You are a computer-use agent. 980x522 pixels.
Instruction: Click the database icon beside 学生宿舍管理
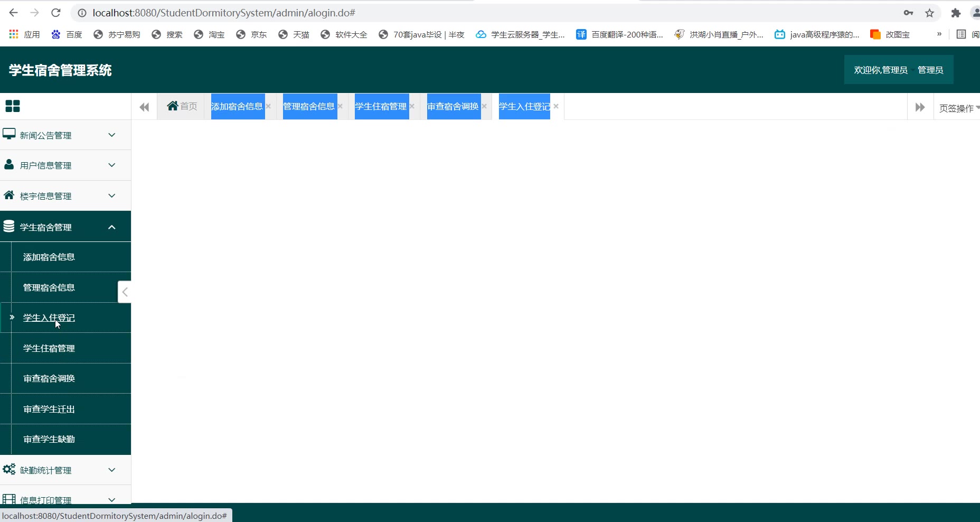(9, 226)
